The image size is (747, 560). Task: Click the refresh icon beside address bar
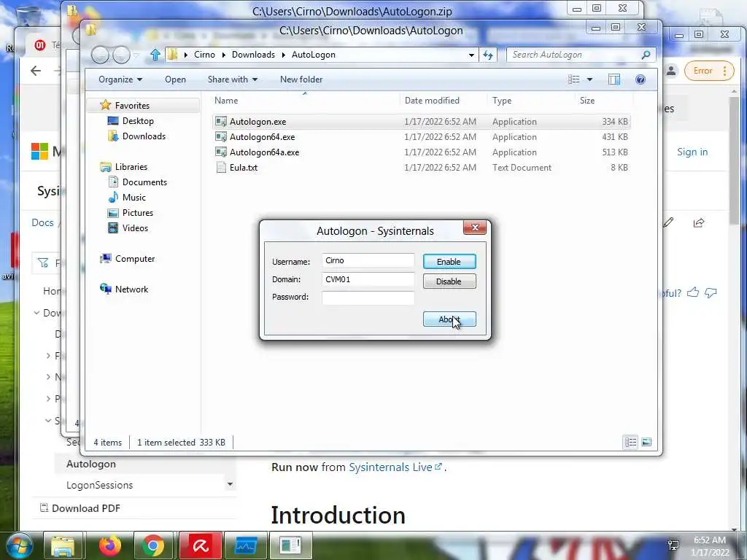click(x=488, y=55)
